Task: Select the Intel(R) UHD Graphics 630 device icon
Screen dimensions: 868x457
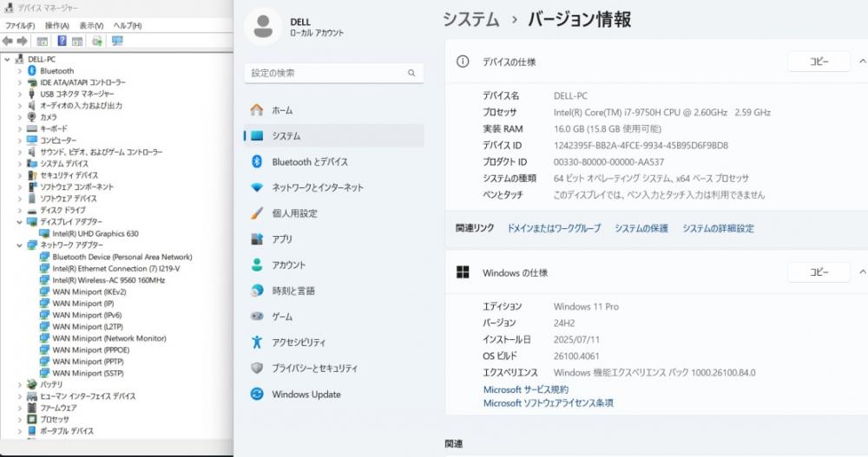Action: click(44, 233)
